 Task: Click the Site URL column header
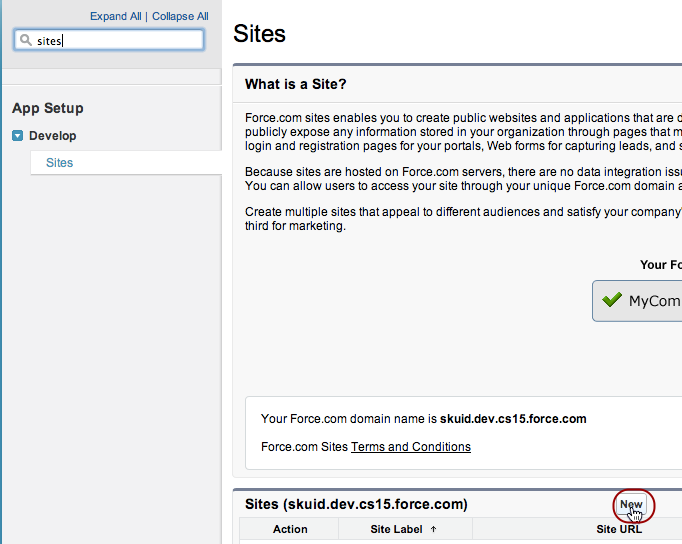click(619, 529)
